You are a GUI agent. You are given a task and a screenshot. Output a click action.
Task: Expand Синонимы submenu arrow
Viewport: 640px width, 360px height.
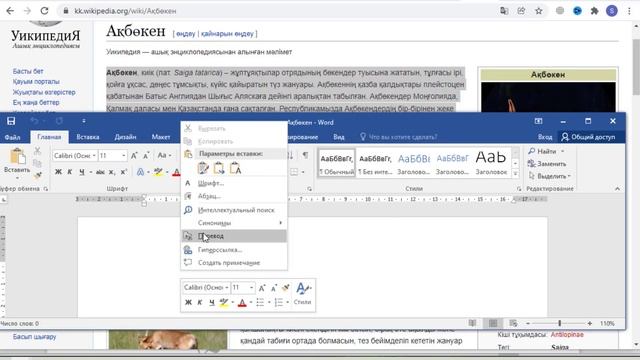point(280,223)
